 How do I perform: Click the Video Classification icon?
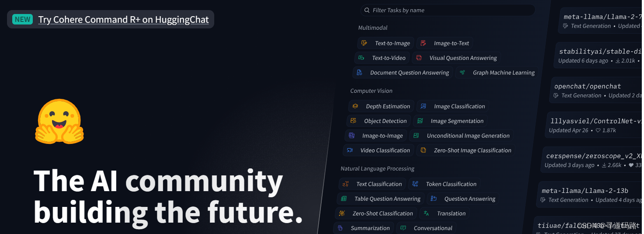click(x=350, y=150)
